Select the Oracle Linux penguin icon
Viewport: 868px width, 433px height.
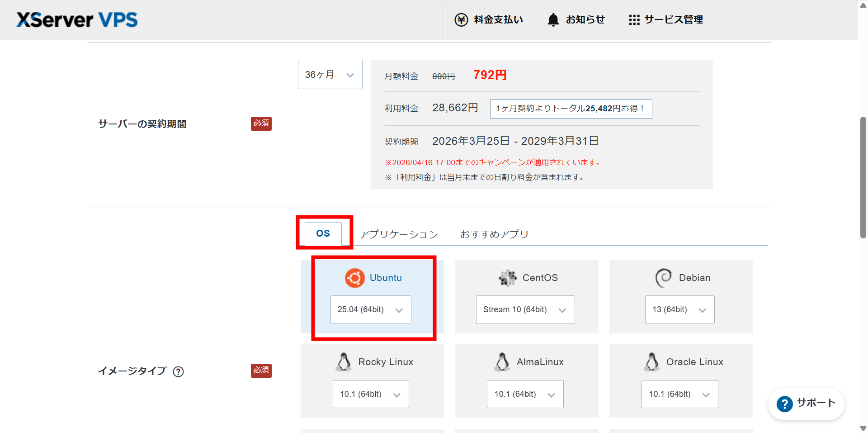pyautogui.click(x=652, y=362)
